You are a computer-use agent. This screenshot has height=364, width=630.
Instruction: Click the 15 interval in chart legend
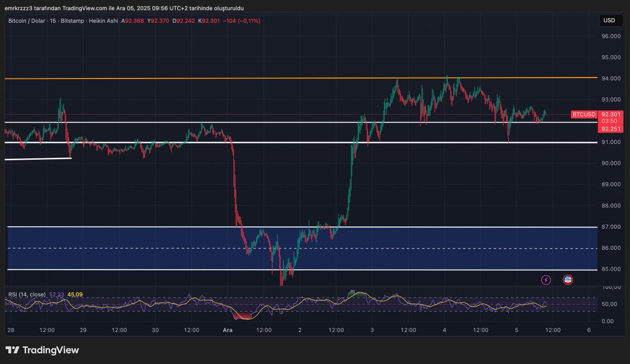[52, 20]
